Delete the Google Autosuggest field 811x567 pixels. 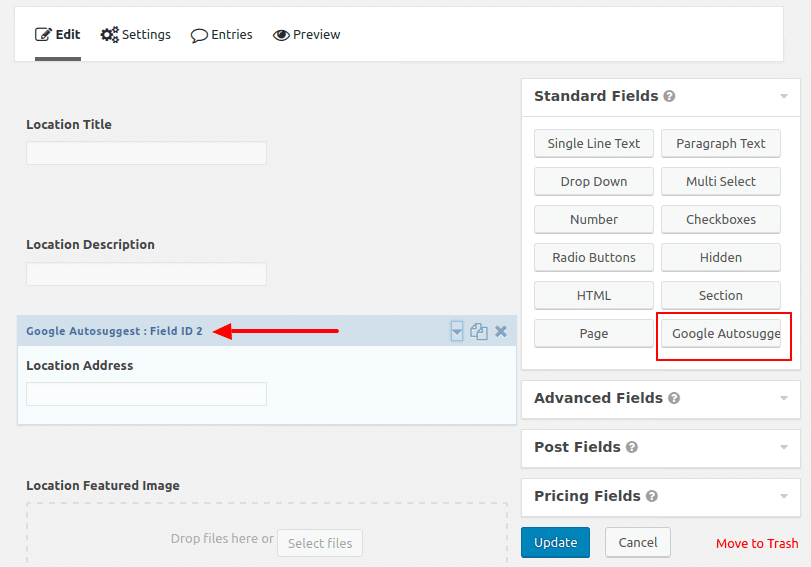[501, 332]
